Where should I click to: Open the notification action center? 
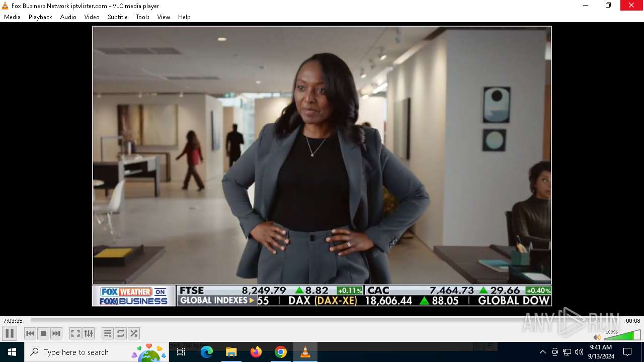pos(627,352)
